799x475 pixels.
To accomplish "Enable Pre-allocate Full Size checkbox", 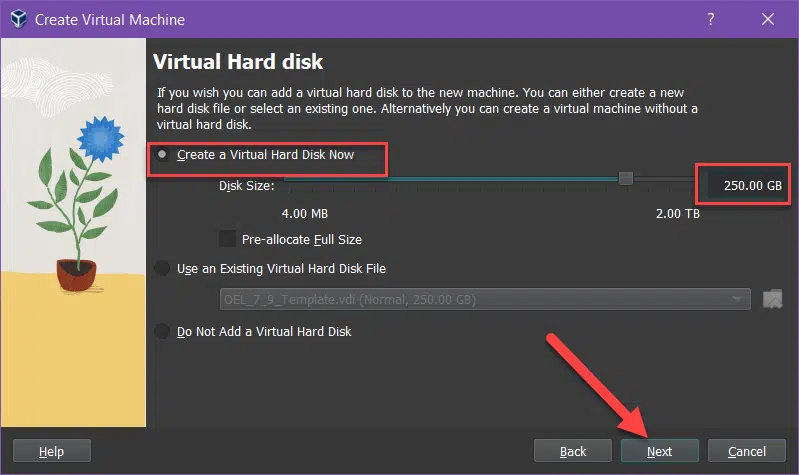I will pyautogui.click(x=227, y=239).
